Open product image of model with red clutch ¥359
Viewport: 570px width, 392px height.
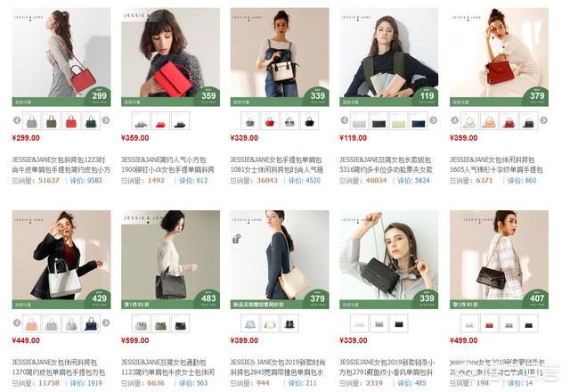pos(170,57)
